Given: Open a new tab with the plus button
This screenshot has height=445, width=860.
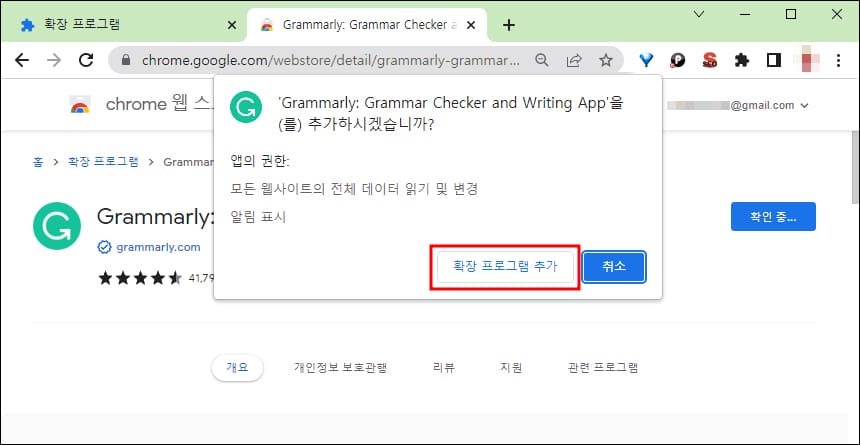Looking at the screenshot, I should coord(509,25).
